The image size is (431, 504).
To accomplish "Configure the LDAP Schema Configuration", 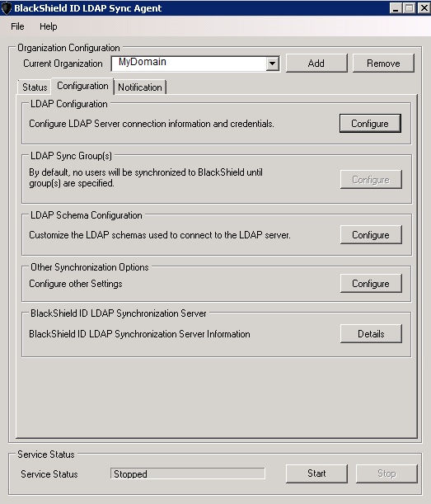I will [x=371, y=234].
